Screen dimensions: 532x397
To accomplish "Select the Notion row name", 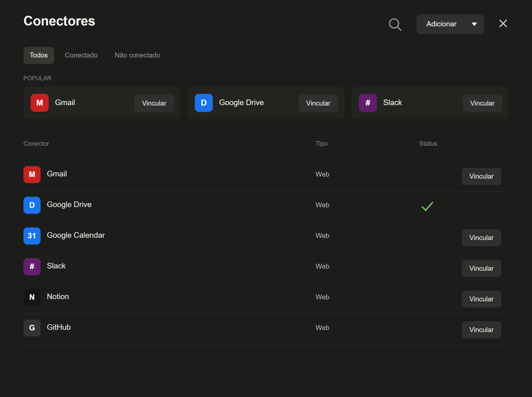I will [58, 296].
